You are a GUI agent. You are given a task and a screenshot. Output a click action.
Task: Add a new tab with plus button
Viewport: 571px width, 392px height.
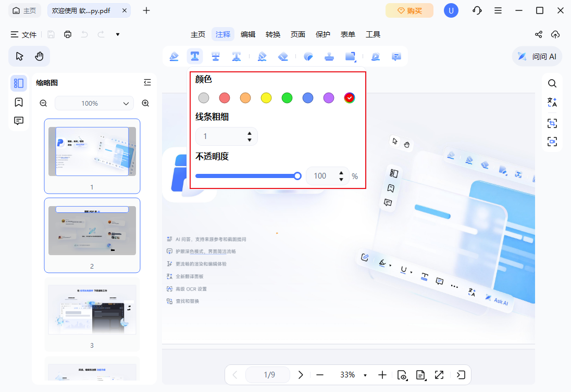146,10
